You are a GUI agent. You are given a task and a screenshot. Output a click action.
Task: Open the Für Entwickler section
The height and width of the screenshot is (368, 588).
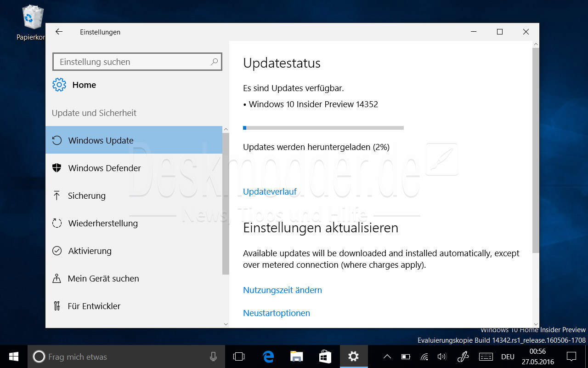point(94,306)
